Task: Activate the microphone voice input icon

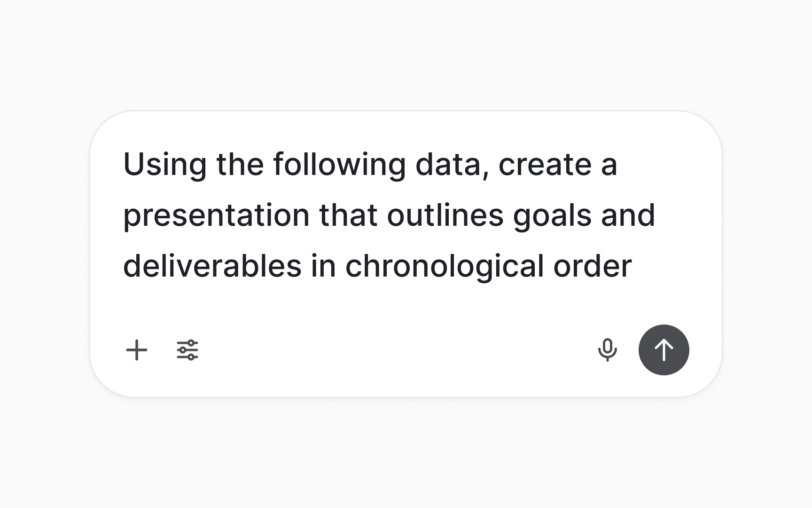Action: coord(607,350)
